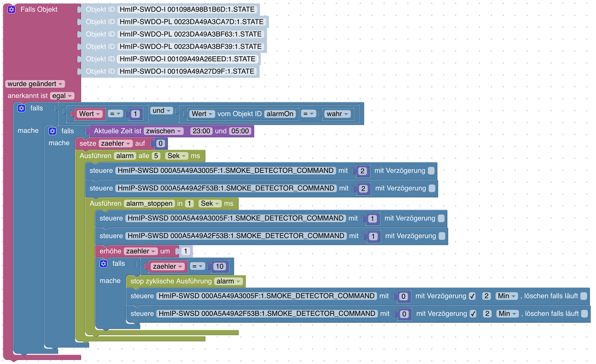
Task: Open the wahr boolean dropdown
Action: click(x=338, y=114)
